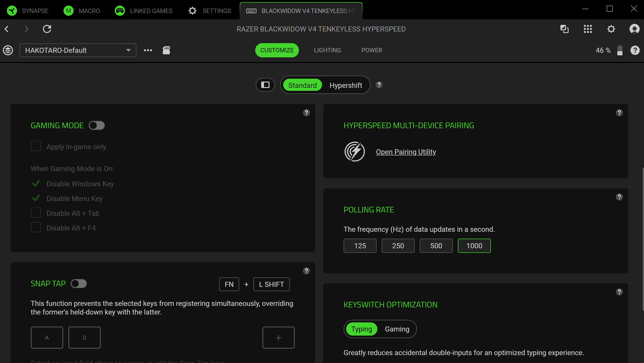644x363 pixels.
Task: Switch to the Lighting section
Action: [328, 50]
